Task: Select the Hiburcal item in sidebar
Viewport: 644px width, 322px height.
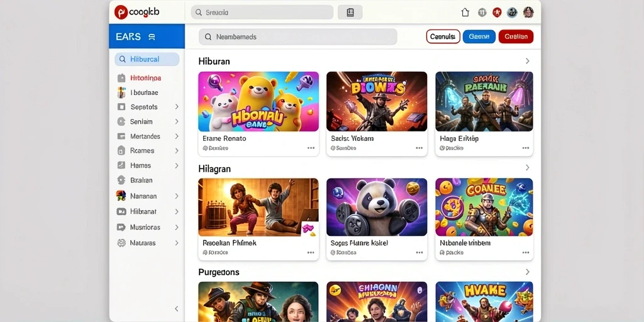Action: tap(147, 59)
